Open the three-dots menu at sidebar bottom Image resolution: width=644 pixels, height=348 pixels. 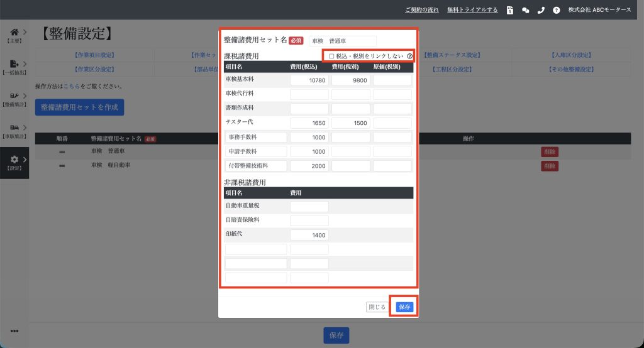(x=14, y=331)
